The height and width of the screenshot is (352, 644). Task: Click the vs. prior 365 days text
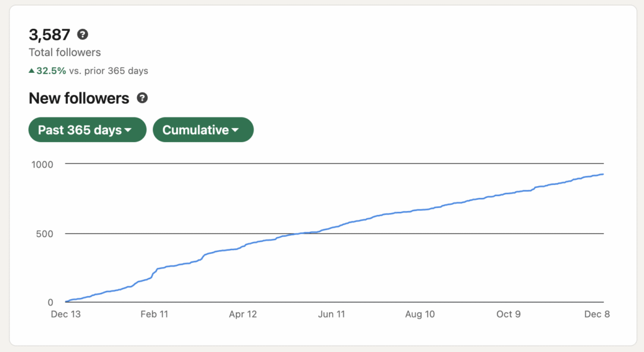click(x=109, y=71)
